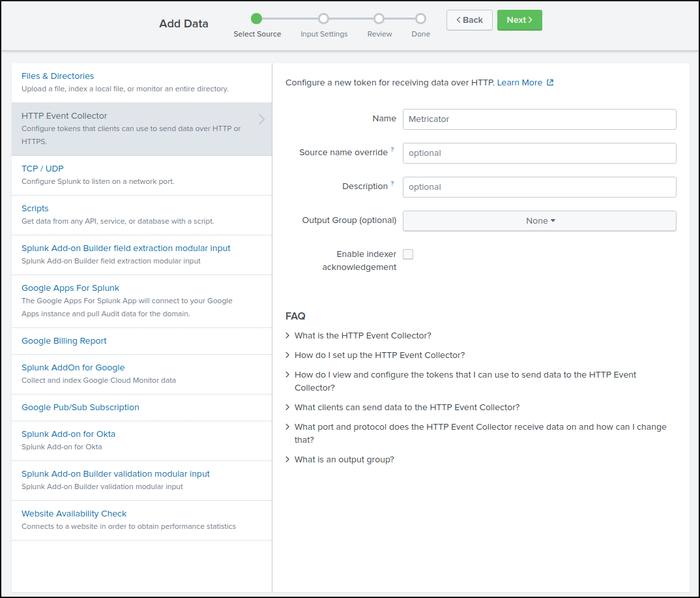Select Files & Directories source
This screenshot has width=700, height=598.
(58, 76)
